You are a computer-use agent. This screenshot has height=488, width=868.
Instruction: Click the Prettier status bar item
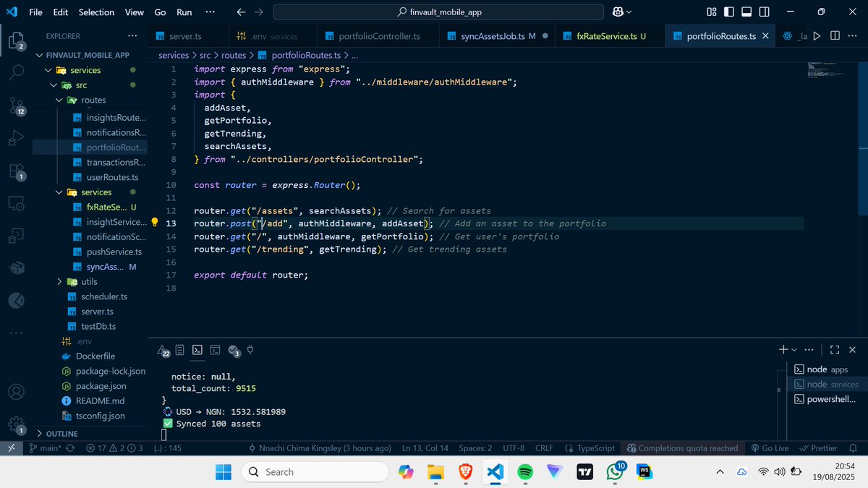818,448
